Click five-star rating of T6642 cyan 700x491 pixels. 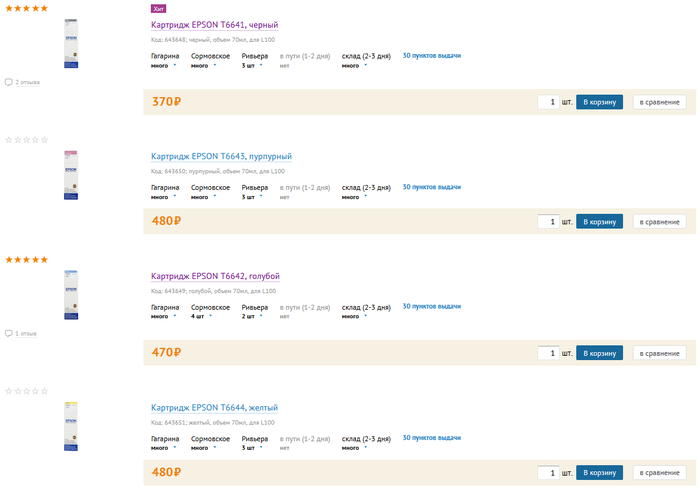[26, 260]
